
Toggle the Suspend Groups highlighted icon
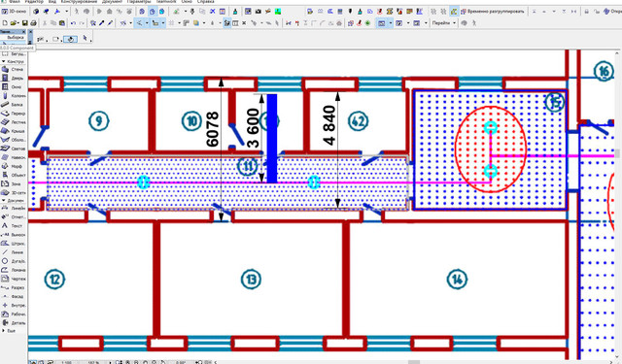[454, 12]
